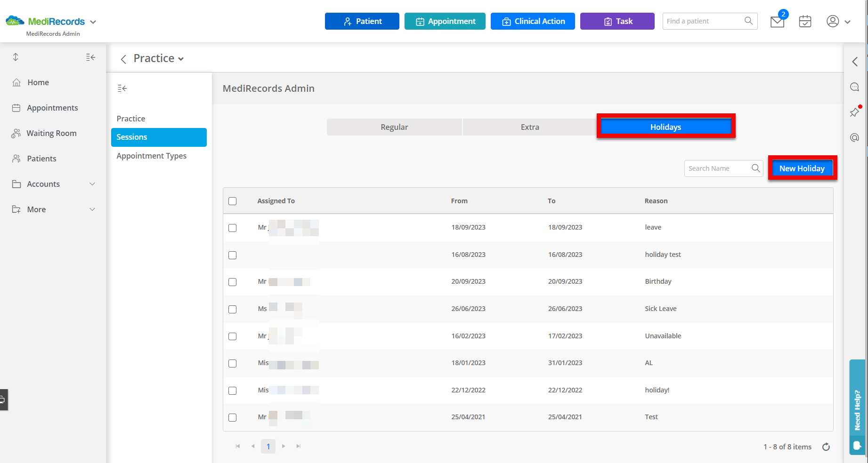Open the mail inbox icon with badge
This screenshot has width=868, height=463.
[x=778, y=21]
